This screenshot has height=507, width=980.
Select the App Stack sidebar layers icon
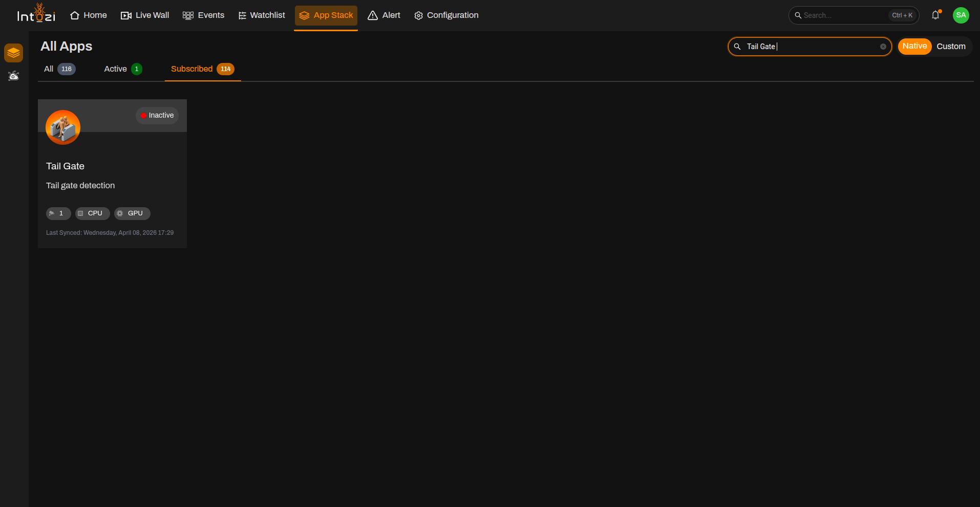tap(14, 53)
